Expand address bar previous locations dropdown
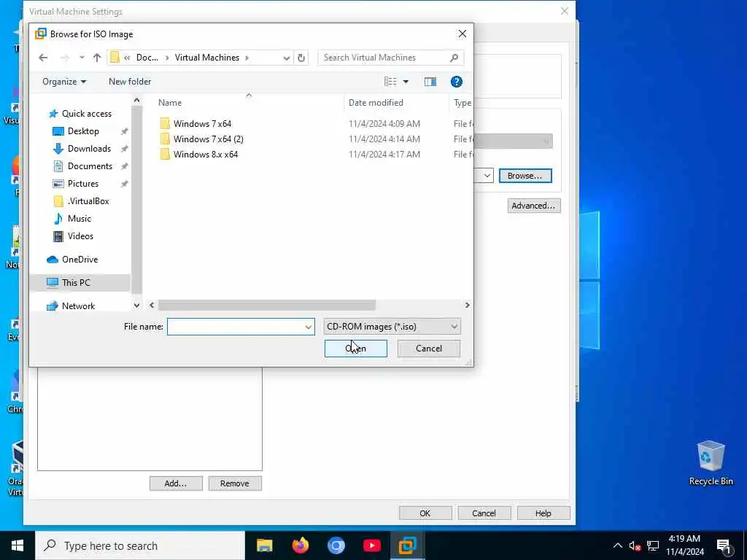Screen dimensions: 747x560 pyautogui.click(x=286, y=58)
